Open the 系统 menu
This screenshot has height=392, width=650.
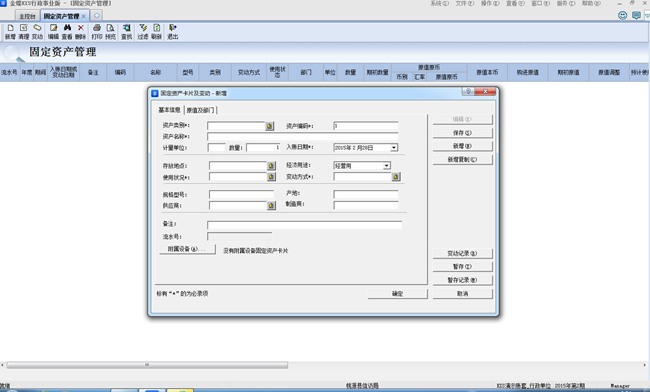(439, 3)
